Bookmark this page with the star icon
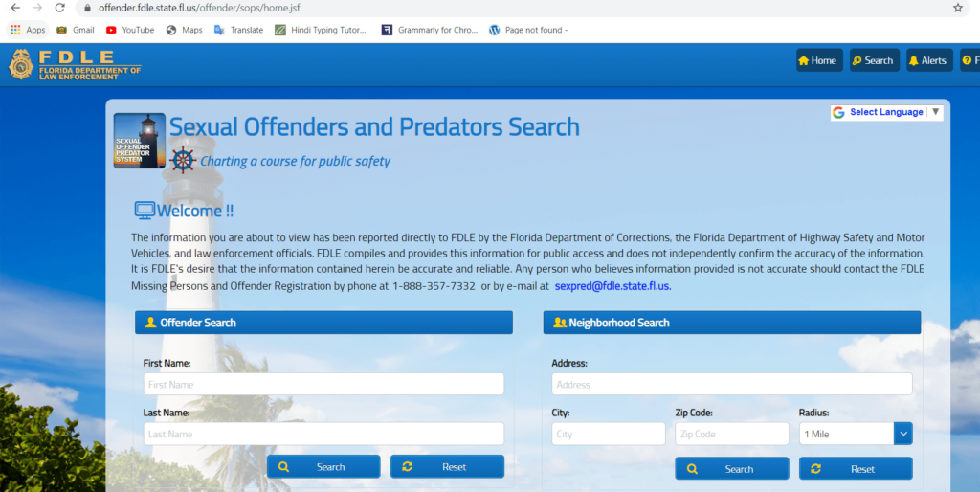This screenshot has width=980, height=492. [957, 8]
